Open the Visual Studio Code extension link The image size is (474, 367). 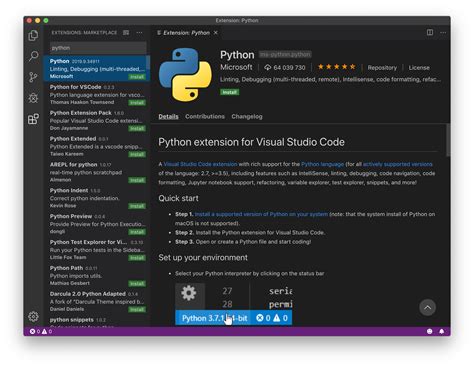(x=200, y=164)
